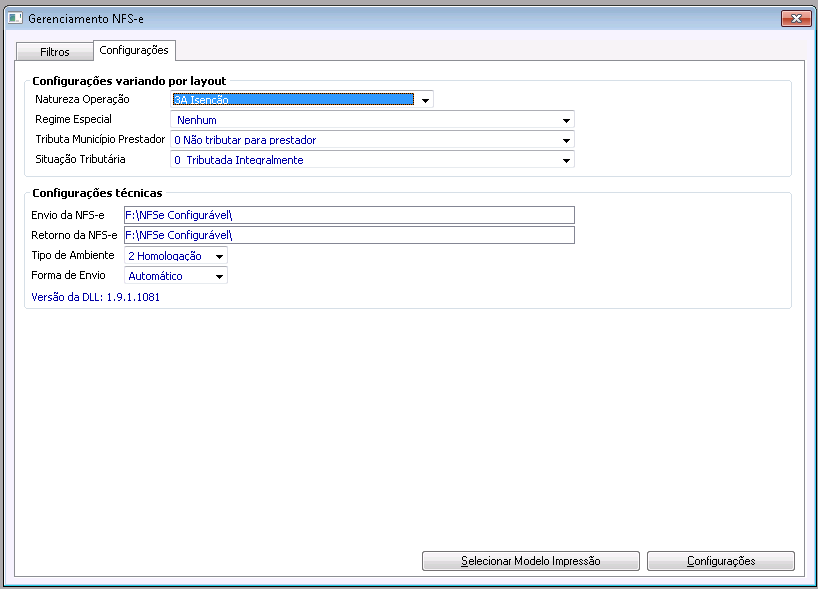Switch to the Filtros tab
The width and height of the screenshot is (818, 589).
(x=55, y=52)
